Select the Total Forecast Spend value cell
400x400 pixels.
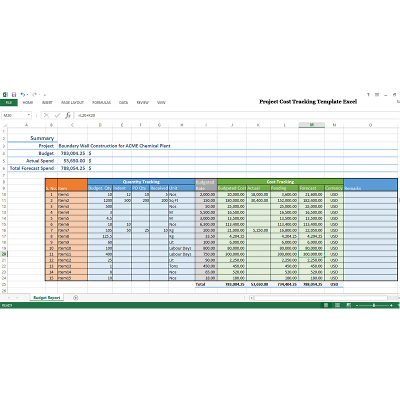(x=73, y=168)
